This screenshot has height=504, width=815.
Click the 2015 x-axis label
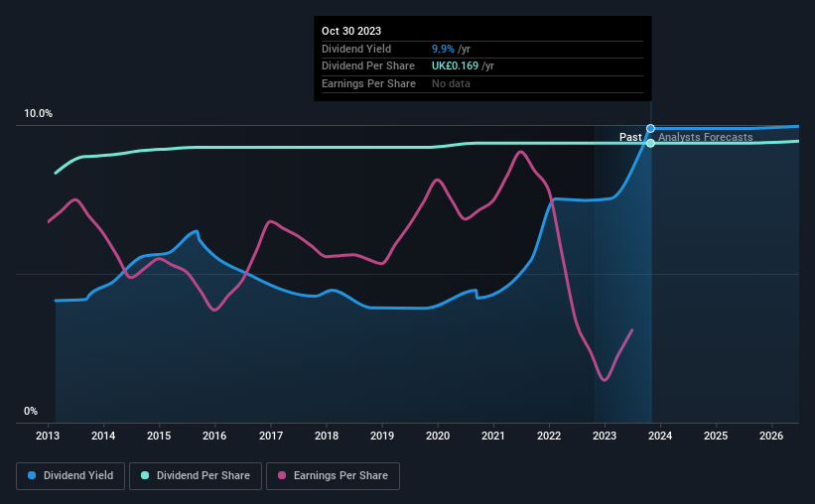coord(159,436)
